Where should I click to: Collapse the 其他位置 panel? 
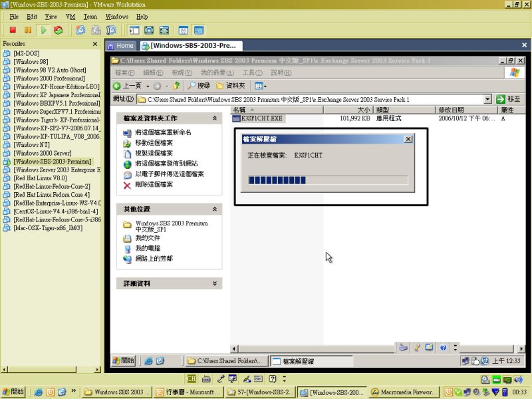tap(214, 209)
